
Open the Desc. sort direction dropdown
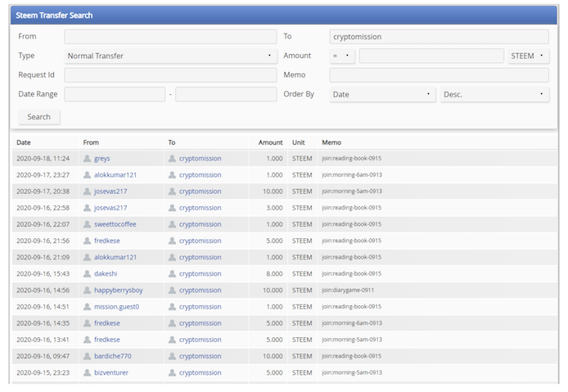(494, 94)
